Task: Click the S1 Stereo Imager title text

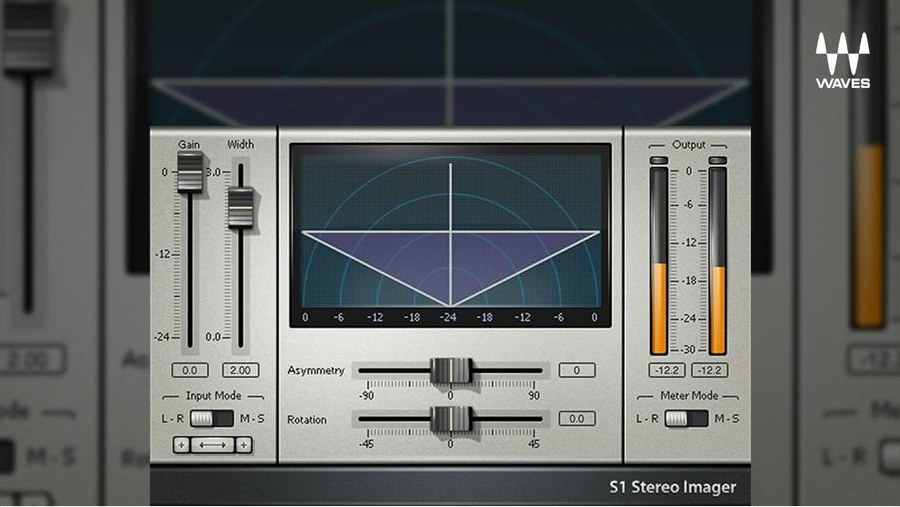Action: click(673, 487)
